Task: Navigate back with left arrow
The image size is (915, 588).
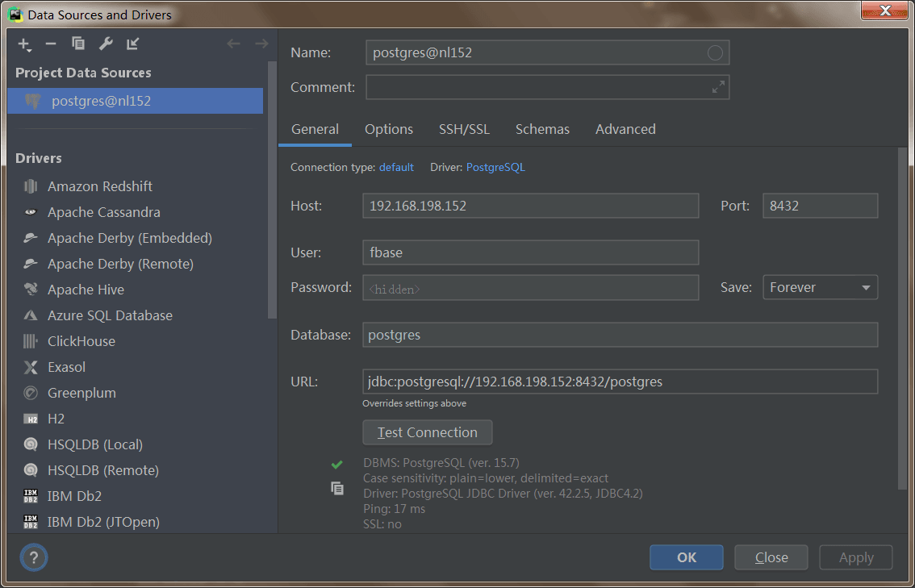Action: 233,44
